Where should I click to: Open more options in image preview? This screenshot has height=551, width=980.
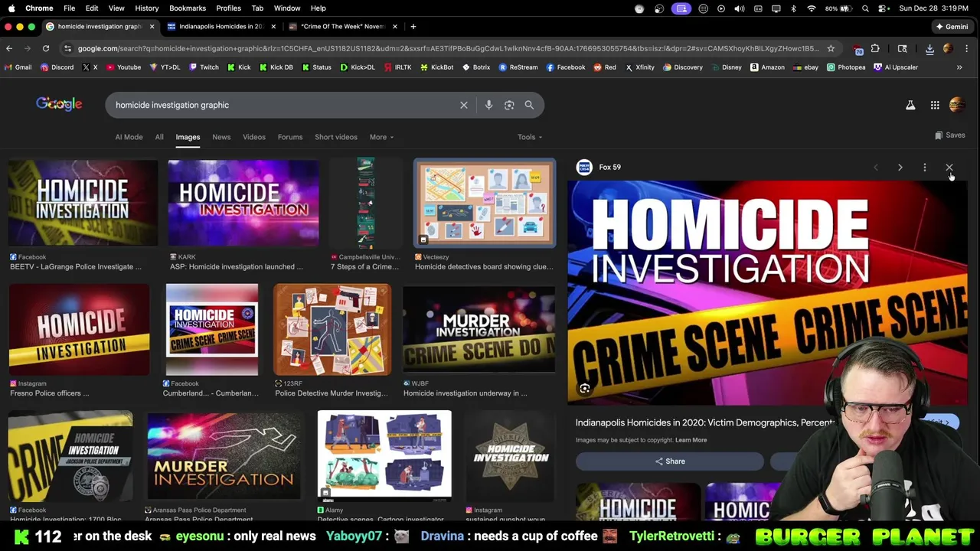pos(924,167)
